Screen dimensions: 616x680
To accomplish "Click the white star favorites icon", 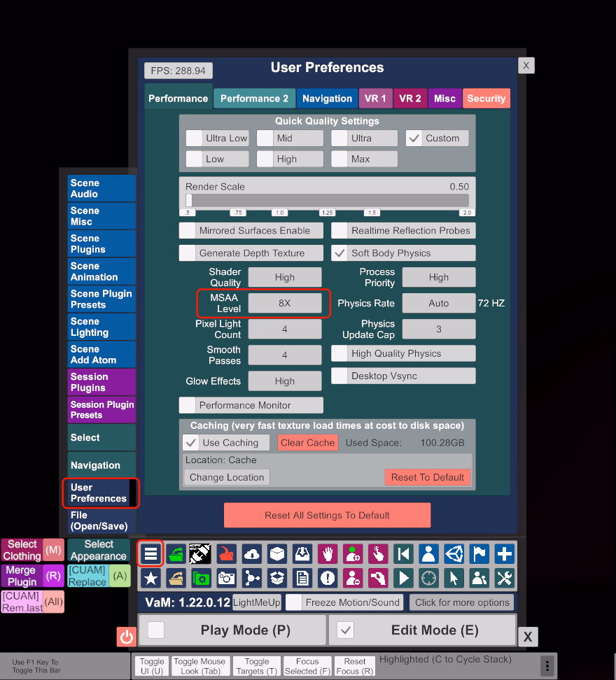I will (150, 578).
